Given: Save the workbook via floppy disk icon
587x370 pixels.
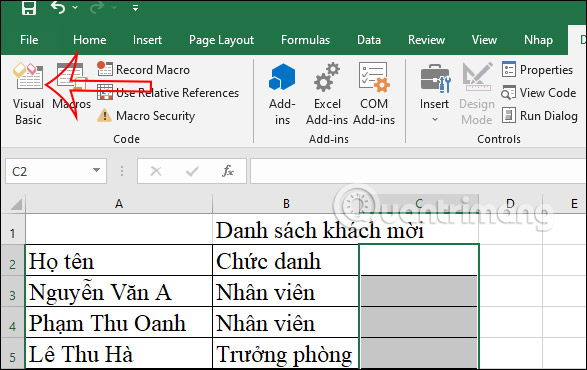Looking at the screenshot, I should tap(28, 7).
